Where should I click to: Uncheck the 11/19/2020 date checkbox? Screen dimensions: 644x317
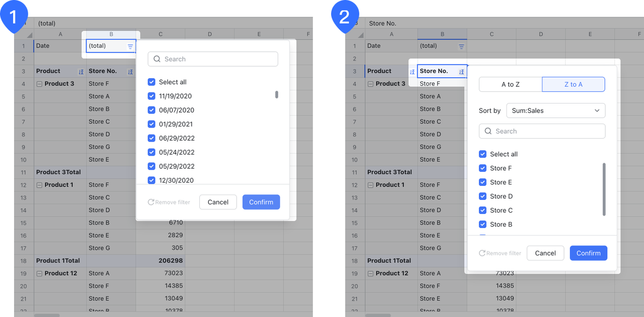tap(151, 96)
